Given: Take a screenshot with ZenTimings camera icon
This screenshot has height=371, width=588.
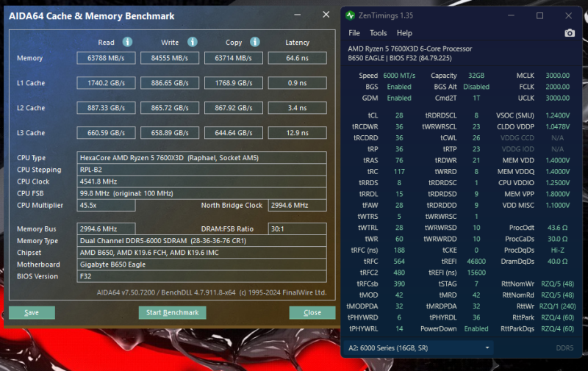Looking at the screenshot, I should point(569,33).
